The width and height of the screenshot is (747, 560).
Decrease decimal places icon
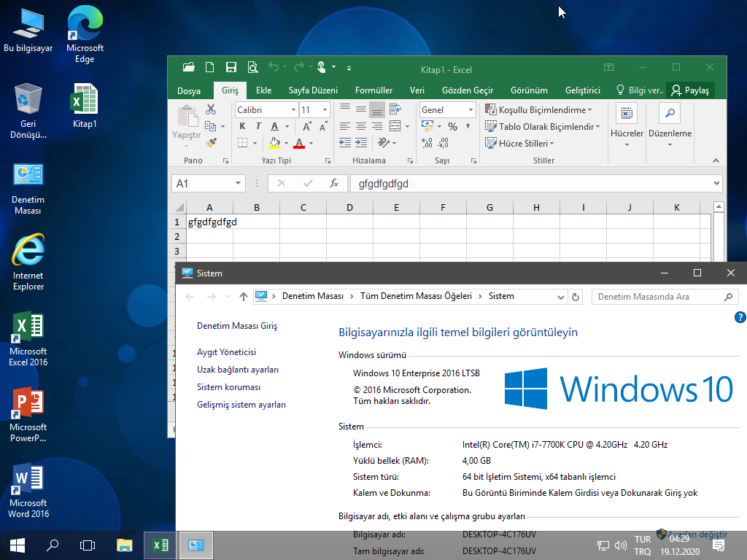(x=443, y=142)
